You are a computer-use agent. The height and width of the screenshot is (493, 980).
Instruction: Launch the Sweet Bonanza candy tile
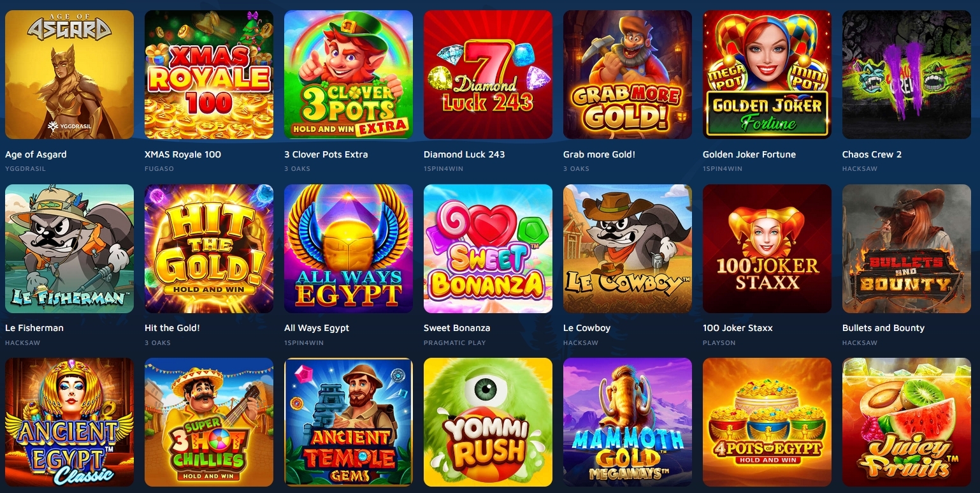488,249
